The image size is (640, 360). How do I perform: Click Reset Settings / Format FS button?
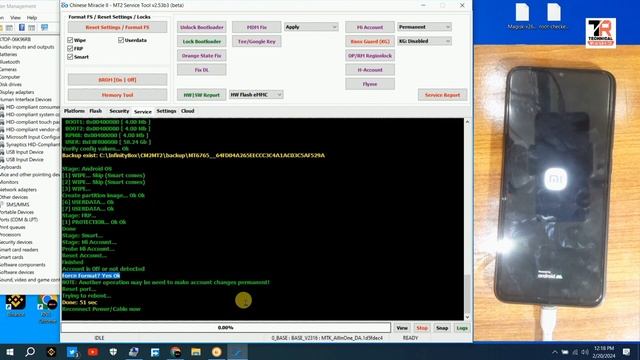point(118,27)
